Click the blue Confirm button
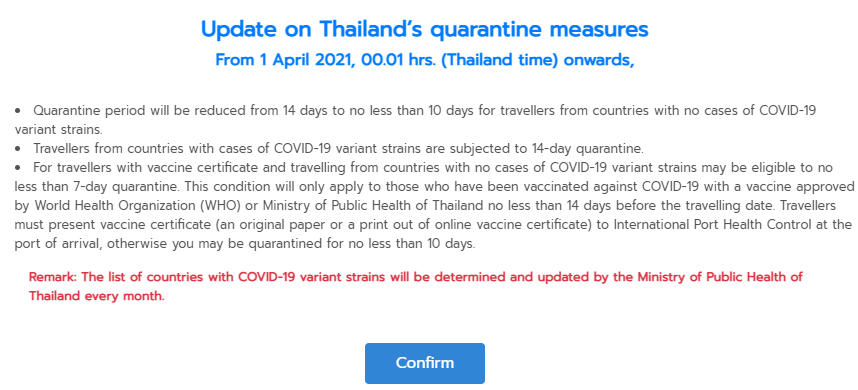This screenshot has width=858, height=390. click(425, 363)
